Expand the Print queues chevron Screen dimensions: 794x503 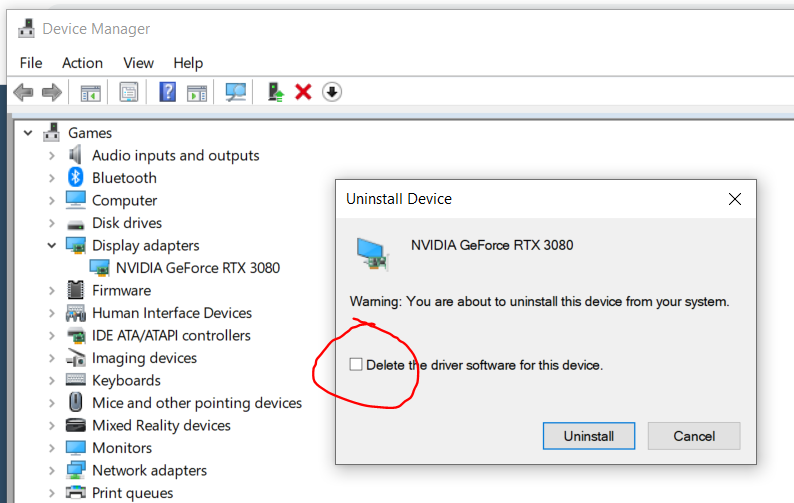pyautogui.click(x=52, y=493)
